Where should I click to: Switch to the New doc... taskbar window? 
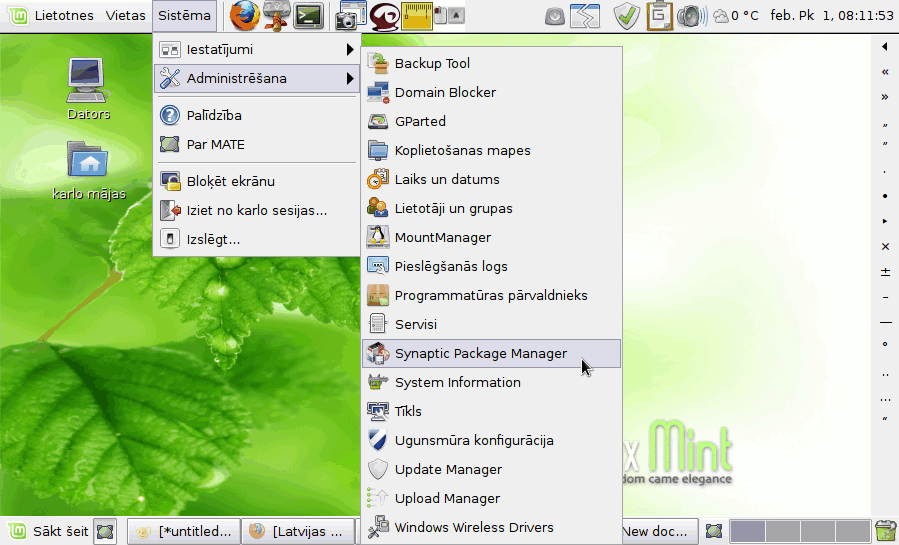pos(659,531)
